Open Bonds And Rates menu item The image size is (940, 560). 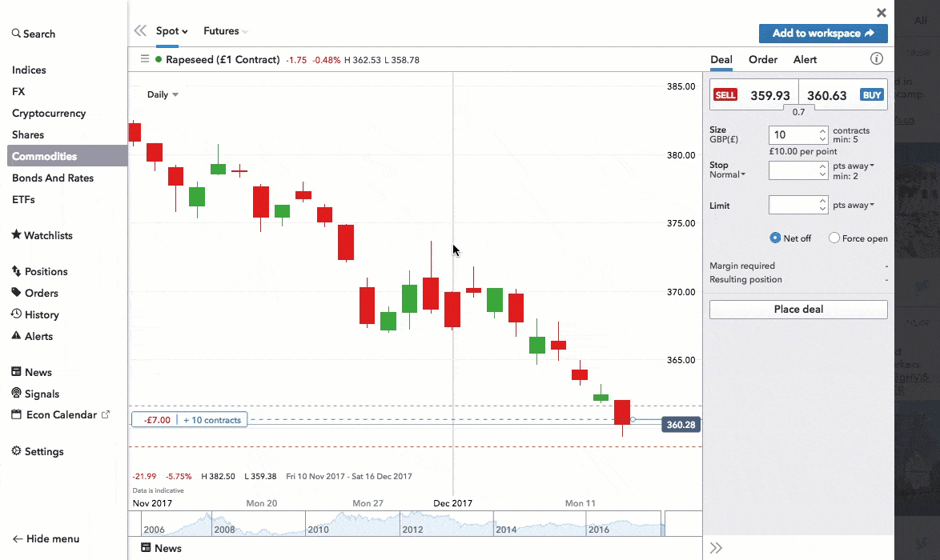point(53,178)
